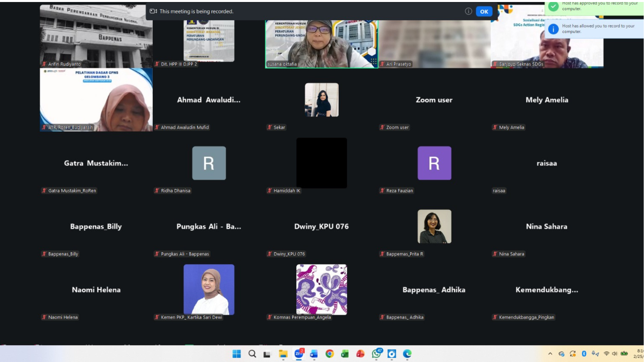Click the volume speaker tray icon
The width and height of the screenshot is (644, 362).
click(x=614, y=354)
